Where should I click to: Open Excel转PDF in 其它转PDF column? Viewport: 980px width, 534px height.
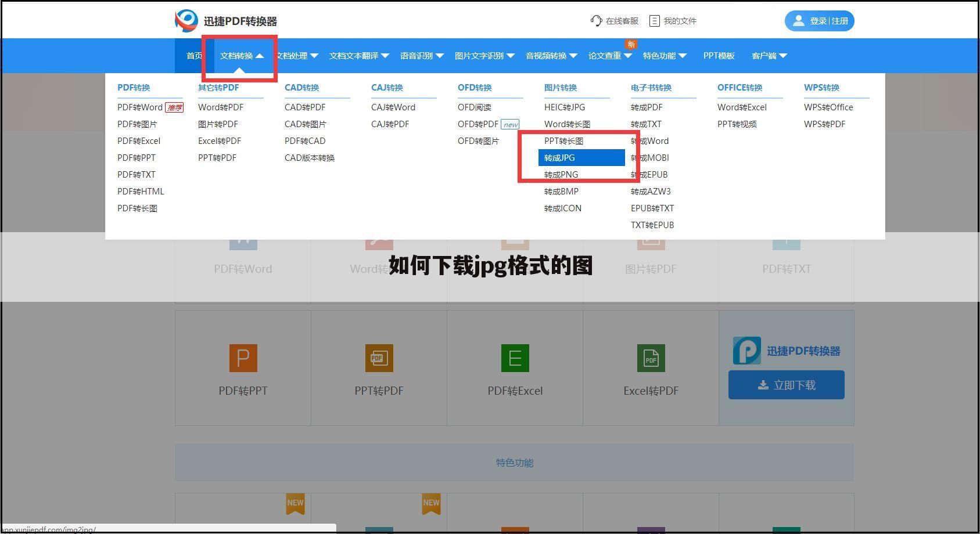[x=220, y=141]
